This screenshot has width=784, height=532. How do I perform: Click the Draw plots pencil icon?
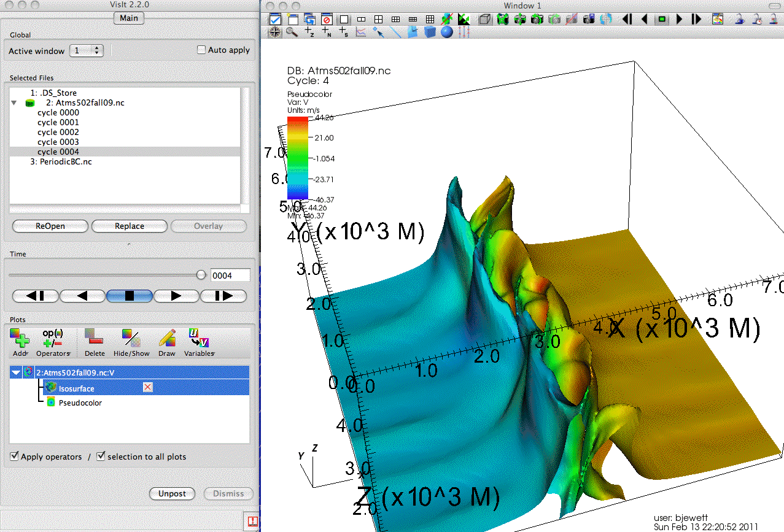coord(167,337)
